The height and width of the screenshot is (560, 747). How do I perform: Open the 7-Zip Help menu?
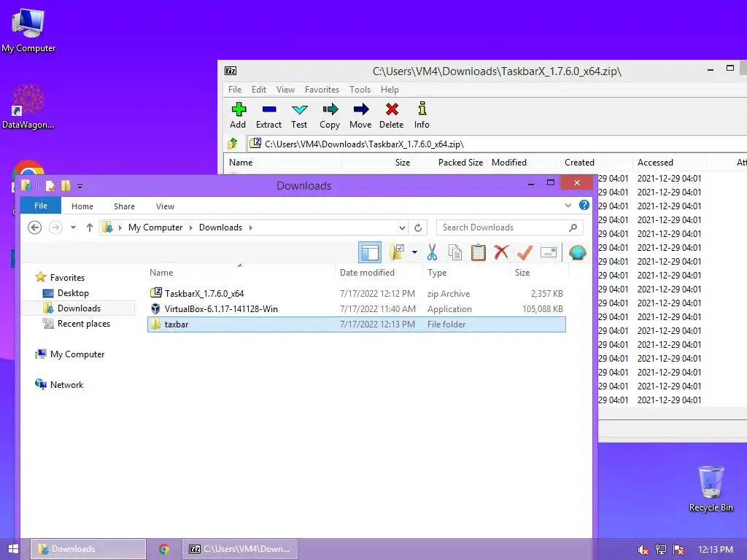click(x=390, y=90)
